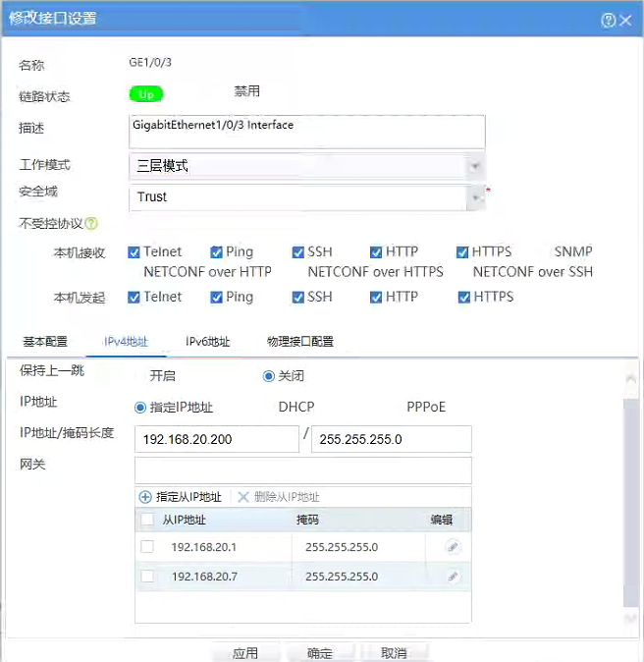Viewport: 644px width, 662px height.
Task: Click the plus icon for 指定从IP地址
Action: coord(144,497)
